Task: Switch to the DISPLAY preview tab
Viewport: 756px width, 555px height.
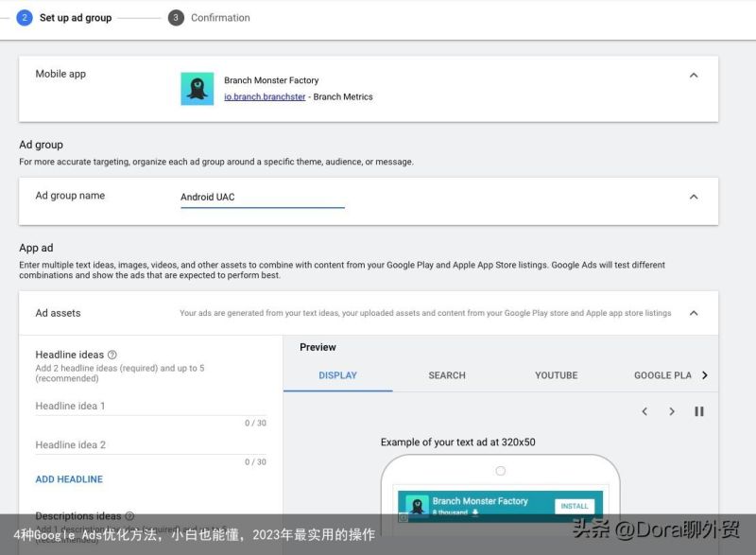Action: (x=338, y=375)
